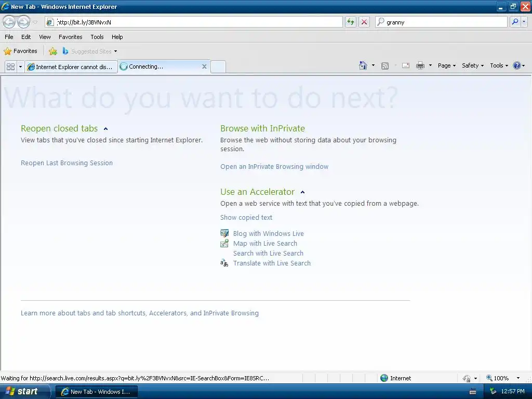
Task: Close the Connecting tab
Action: tap(204, 66)
